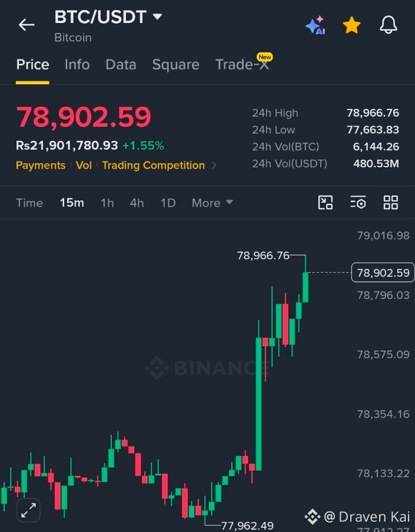Switch to the Trade-X tab
Image resolution: width=415 pixels, height=532 pixels.
[243, 64]
